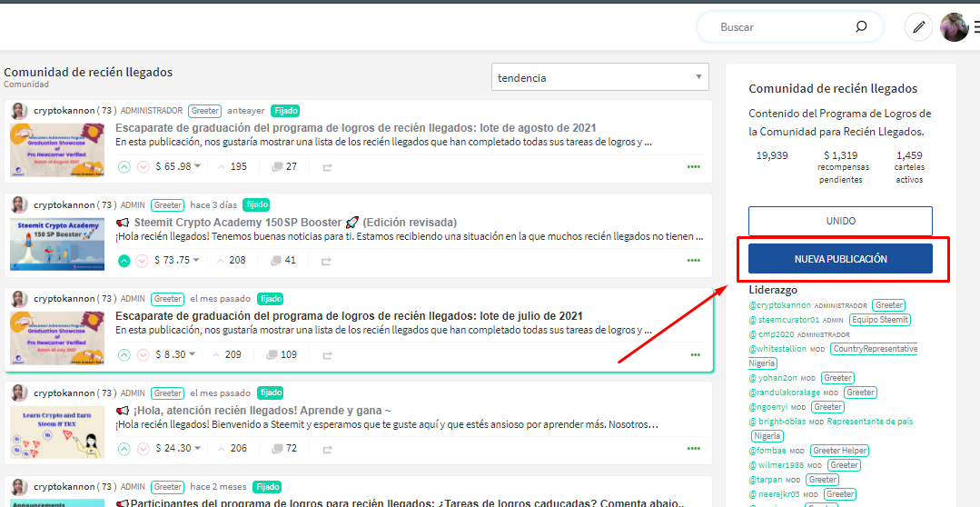Open three-dot menu on $24.30 post
Screen dimensions: 980x507
694,448
